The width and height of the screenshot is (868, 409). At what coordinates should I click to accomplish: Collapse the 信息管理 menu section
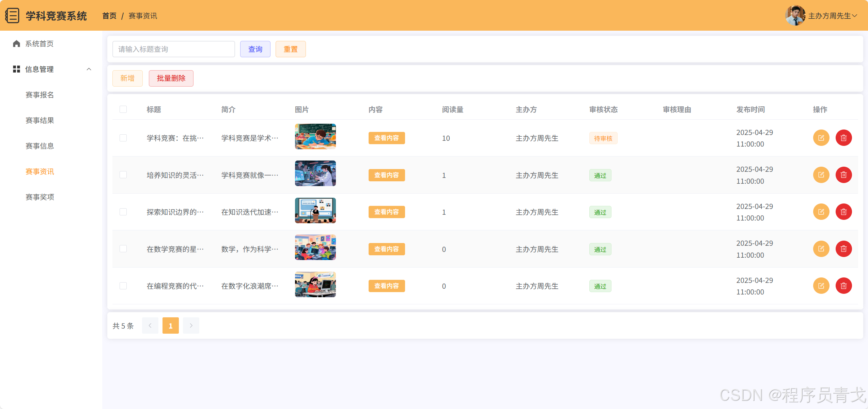(x=89, y=69)
